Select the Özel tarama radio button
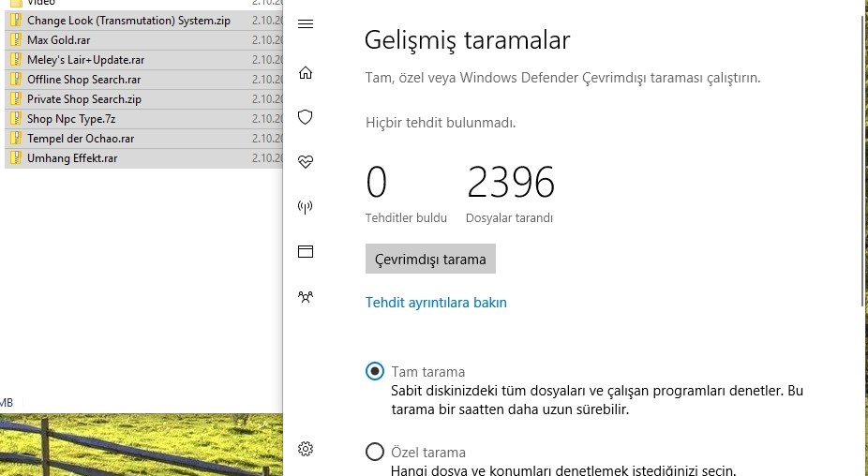 coord(375,452)
